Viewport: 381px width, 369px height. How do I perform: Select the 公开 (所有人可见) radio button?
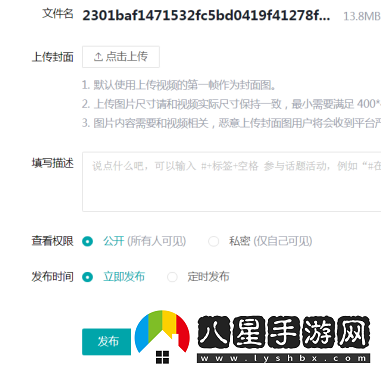[x=88, y=241]
